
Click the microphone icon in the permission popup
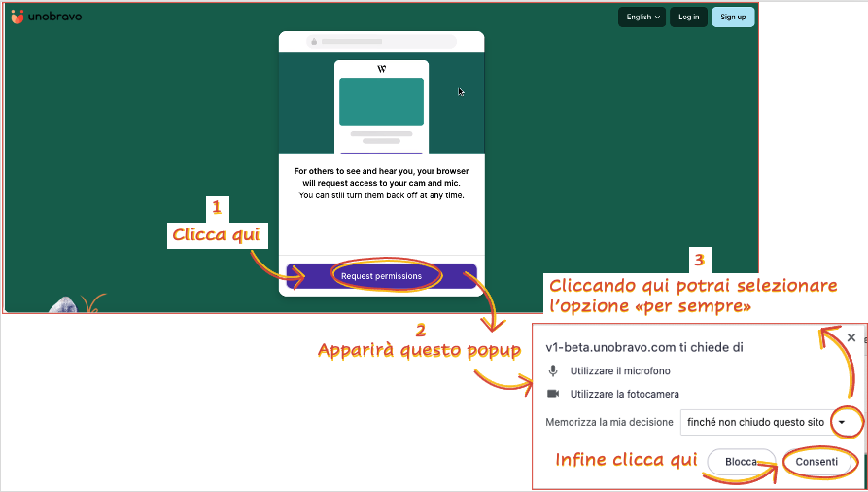coord(553,370)
